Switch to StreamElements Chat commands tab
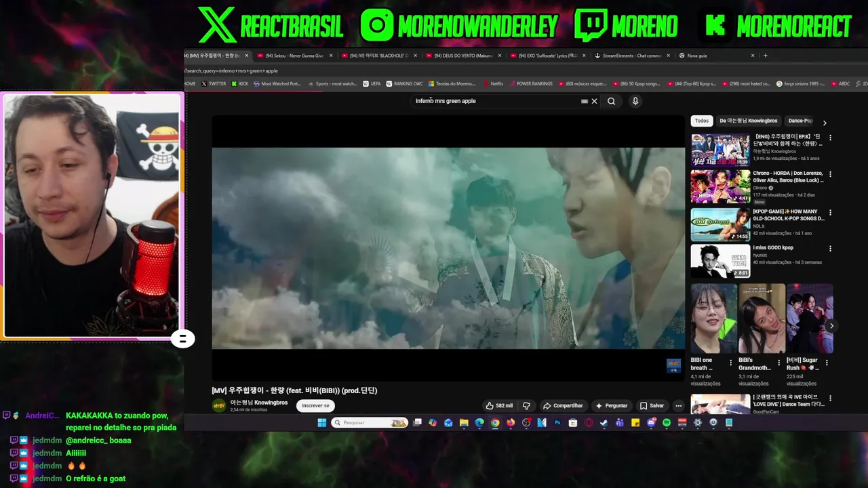Screen dimensions: 868x488 pos(631,56)
